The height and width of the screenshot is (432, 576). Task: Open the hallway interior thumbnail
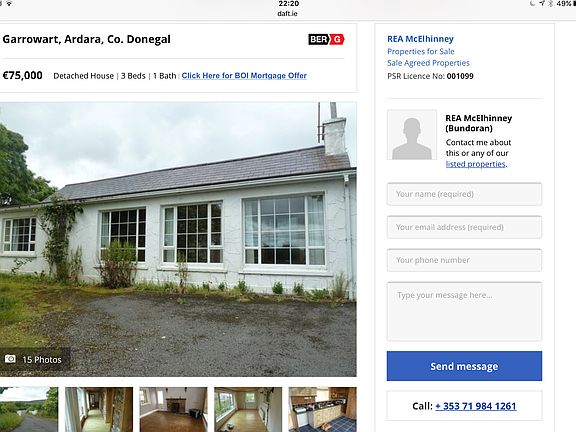[99, 409]
